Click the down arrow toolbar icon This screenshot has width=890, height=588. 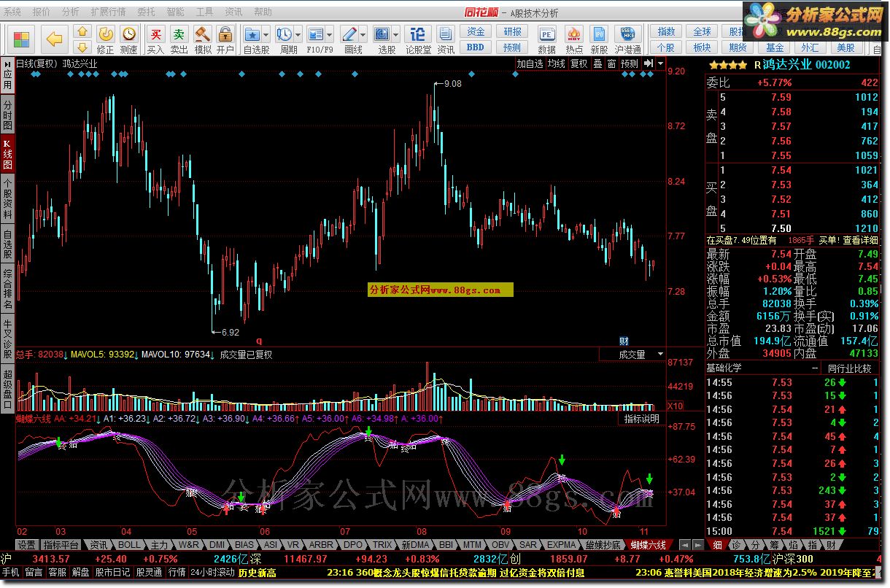(82, 47)
